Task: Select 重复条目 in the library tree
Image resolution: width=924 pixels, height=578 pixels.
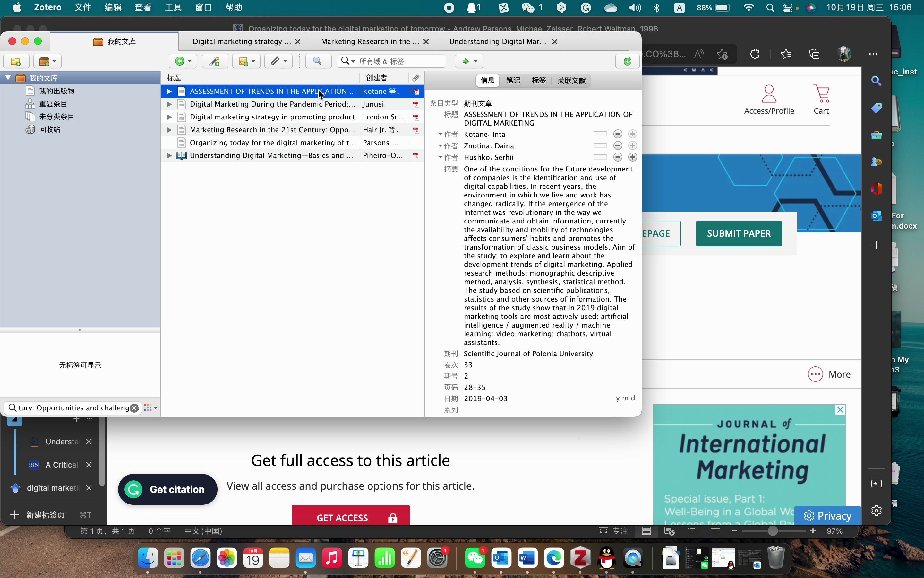Action: tap(53, 104)
